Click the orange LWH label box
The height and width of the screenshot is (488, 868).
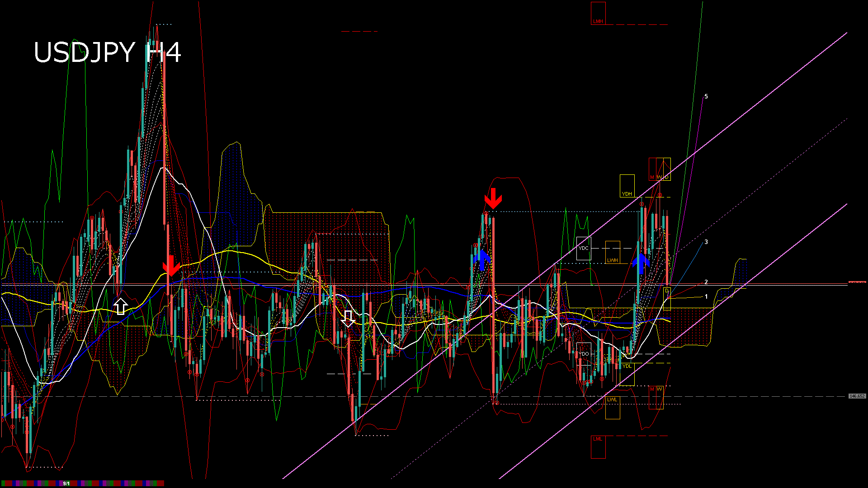point(613,252)
